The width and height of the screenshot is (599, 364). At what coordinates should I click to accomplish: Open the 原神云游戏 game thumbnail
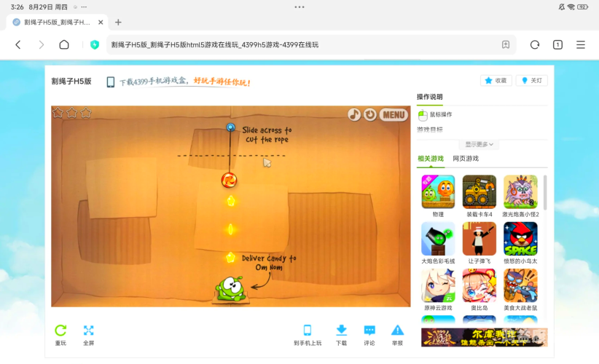tap(438, 285)
